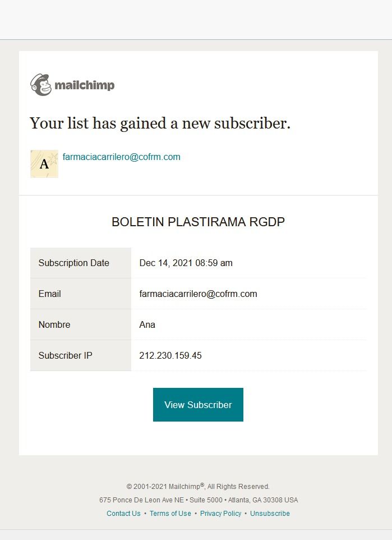
Task: Click the Mailchimp monkey logo icon
Action: click(x=41, y=85)
